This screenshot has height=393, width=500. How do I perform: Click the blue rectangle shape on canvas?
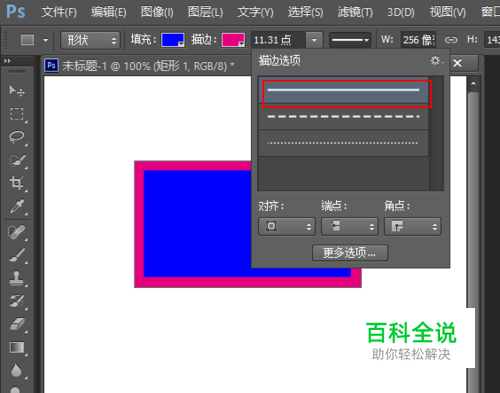pyautogui.click(x=197, y=223)
